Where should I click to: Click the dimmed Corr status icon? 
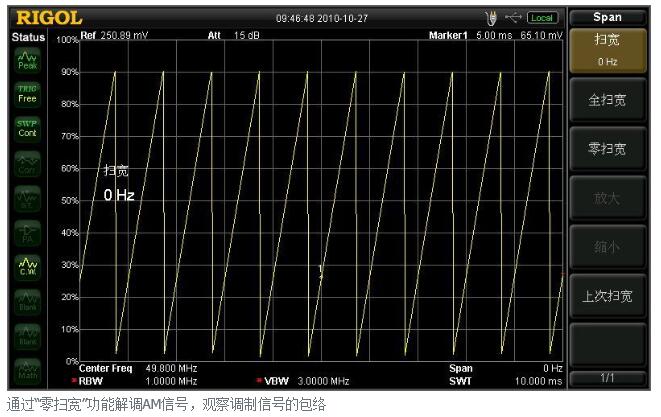pyautogui.click(x=27, y=163)
